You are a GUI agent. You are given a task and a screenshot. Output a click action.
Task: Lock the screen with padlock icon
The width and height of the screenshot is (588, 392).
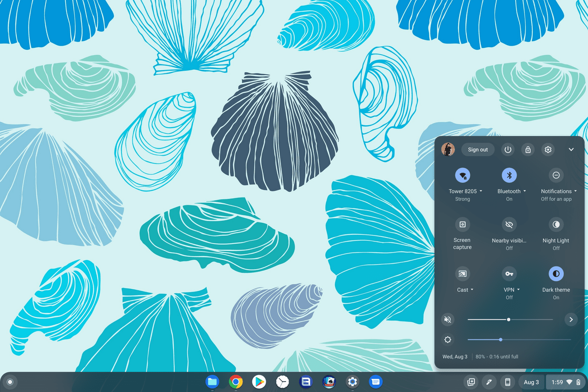[x=528, y=150]
